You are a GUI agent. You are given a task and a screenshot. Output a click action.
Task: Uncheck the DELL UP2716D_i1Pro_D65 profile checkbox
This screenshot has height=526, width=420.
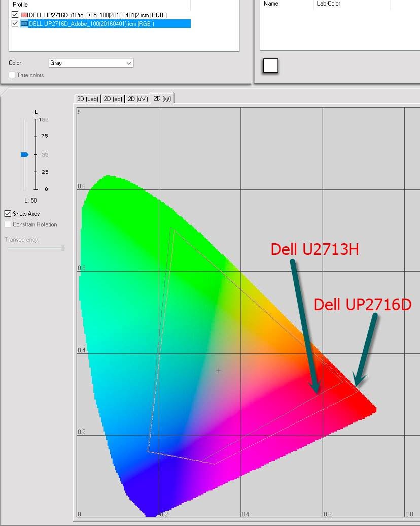[x=15, y=14]
